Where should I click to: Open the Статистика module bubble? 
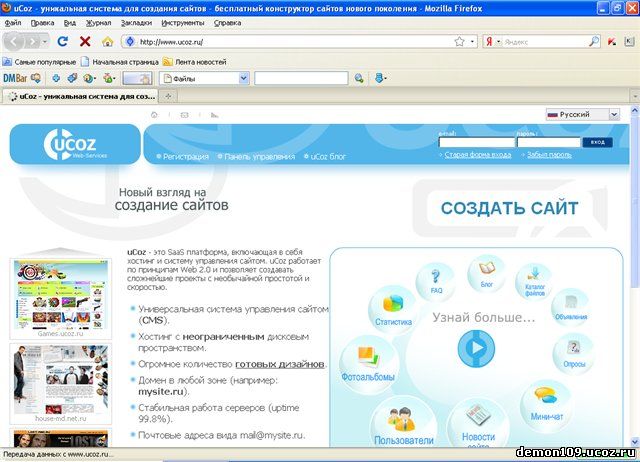point(393,310)
